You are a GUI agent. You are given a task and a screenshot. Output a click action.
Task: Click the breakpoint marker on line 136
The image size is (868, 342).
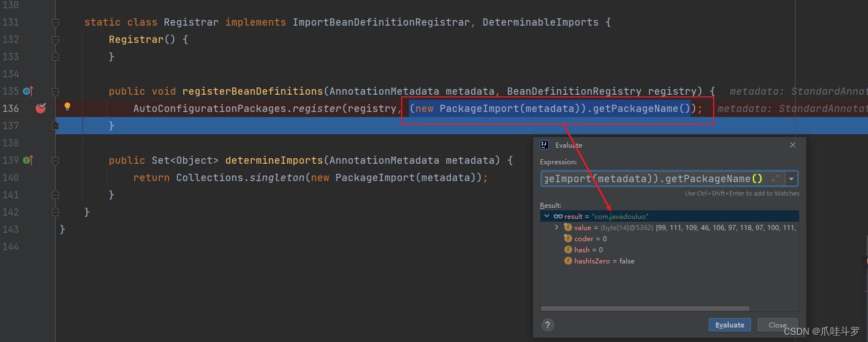pyautogui.click(x=41, y=108)
